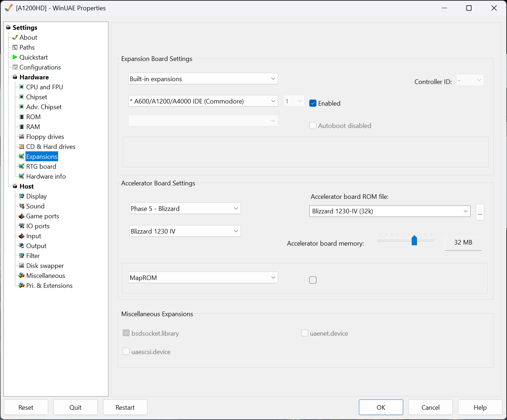
Task: Click the Game ports joystick icon
Action: coord(22,216)
